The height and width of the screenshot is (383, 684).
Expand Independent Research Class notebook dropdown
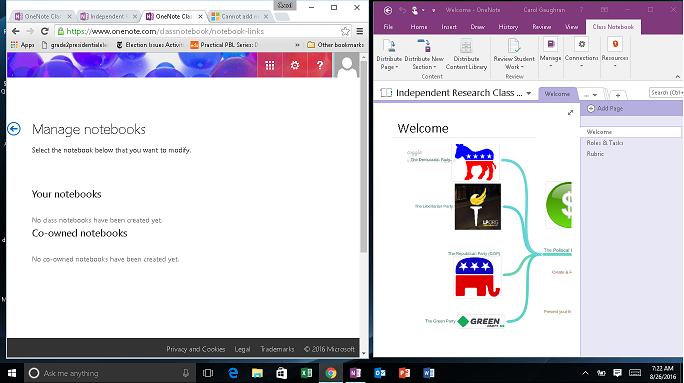[529, 93]
